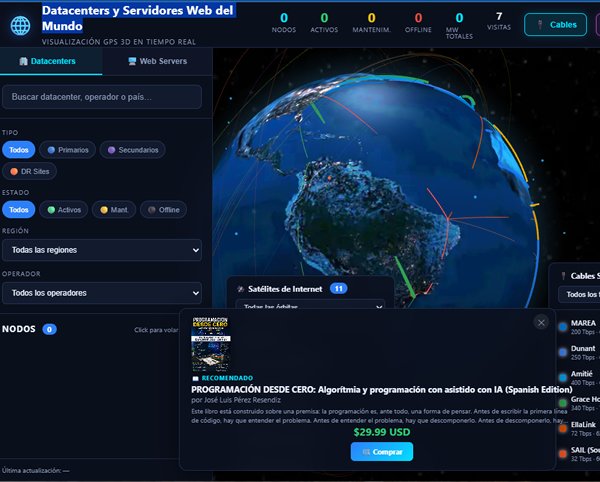Click the cart icon on Comprar button
600x482 pixels.
pyautogui.click(x=366, y=452)
